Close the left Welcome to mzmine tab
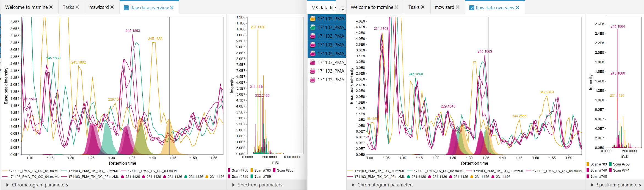 point(51,7)
